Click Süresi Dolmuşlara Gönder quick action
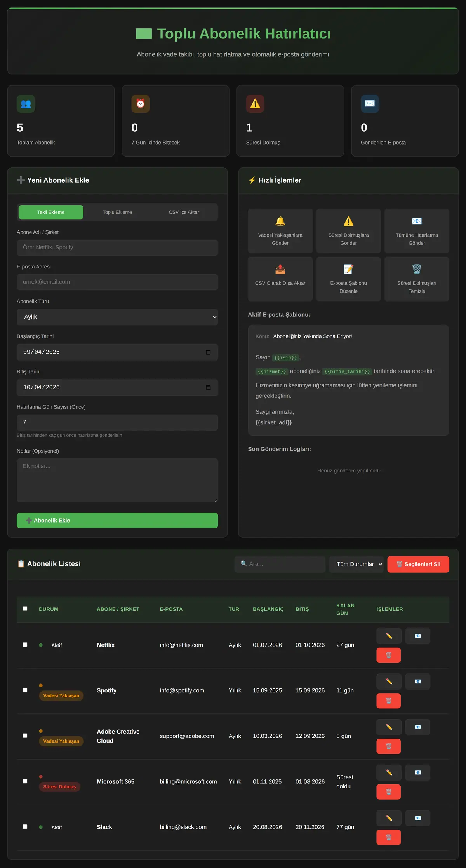This screenshot has height=868, width=466. (x=349, y=231)
